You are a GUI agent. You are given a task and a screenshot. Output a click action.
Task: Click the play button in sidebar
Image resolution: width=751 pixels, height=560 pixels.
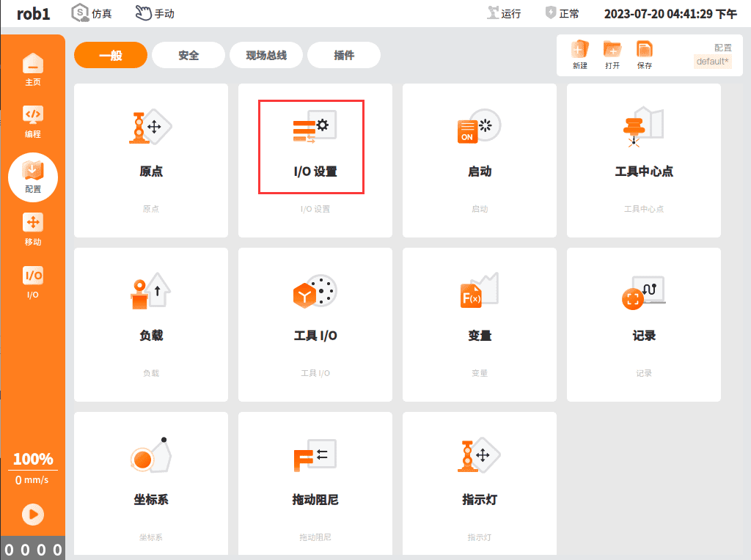33,515
